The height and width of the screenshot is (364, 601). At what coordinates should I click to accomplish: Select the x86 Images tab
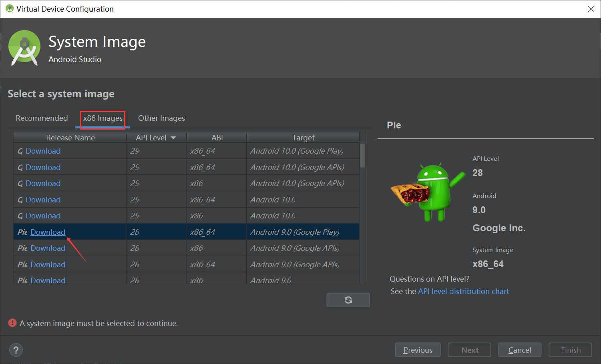(103, 118)
